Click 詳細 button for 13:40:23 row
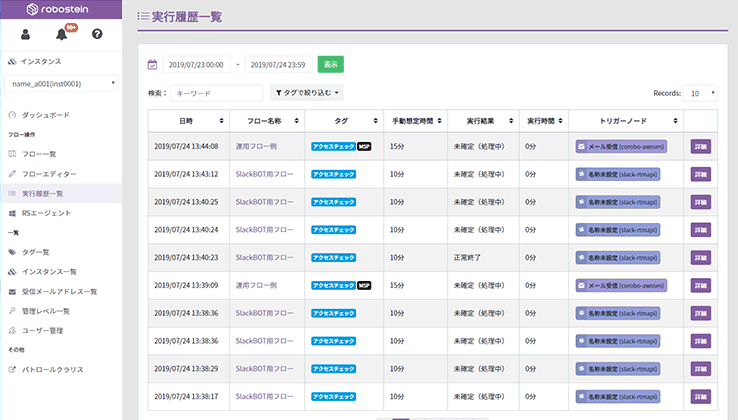This screenshot has height=420, width=738. tap(701, 258)
